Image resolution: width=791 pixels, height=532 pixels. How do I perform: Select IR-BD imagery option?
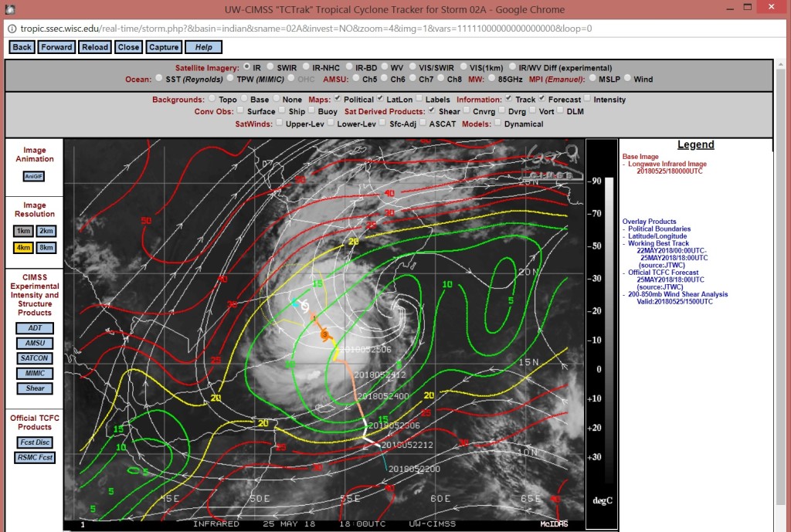point(348,66)
